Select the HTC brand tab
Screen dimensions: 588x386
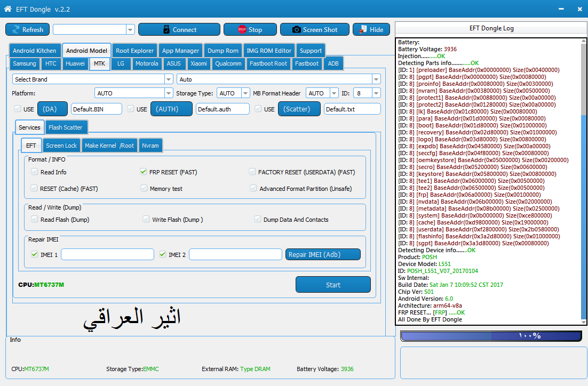point(51,63)
